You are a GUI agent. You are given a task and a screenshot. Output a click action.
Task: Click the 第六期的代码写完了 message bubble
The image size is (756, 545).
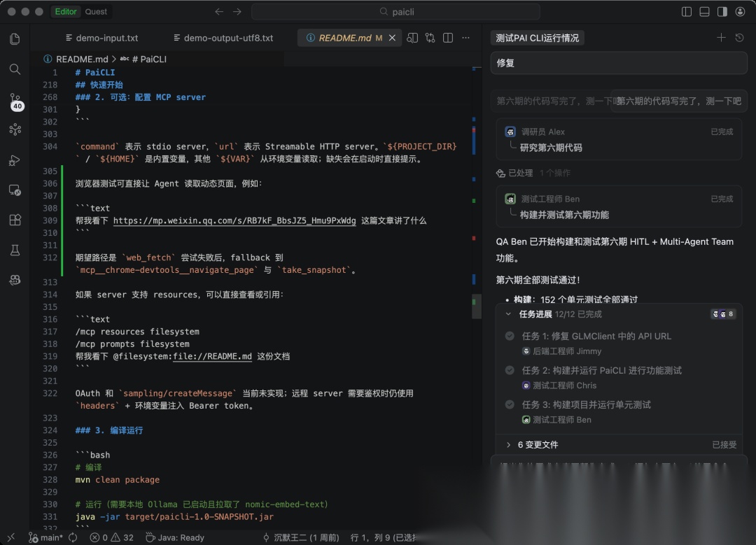[679, 101]
